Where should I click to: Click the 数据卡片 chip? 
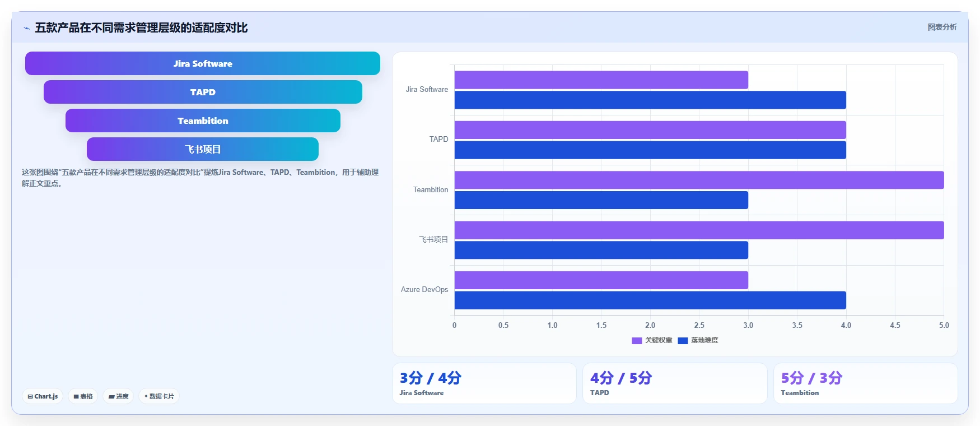point(159,396)
